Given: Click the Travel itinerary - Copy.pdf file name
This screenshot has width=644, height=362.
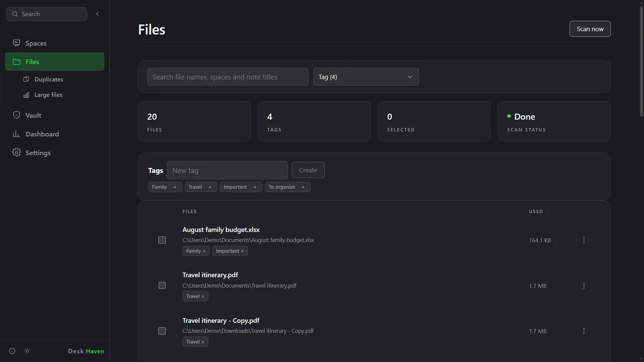Looking at the screenshot, I should pos(222,321).
